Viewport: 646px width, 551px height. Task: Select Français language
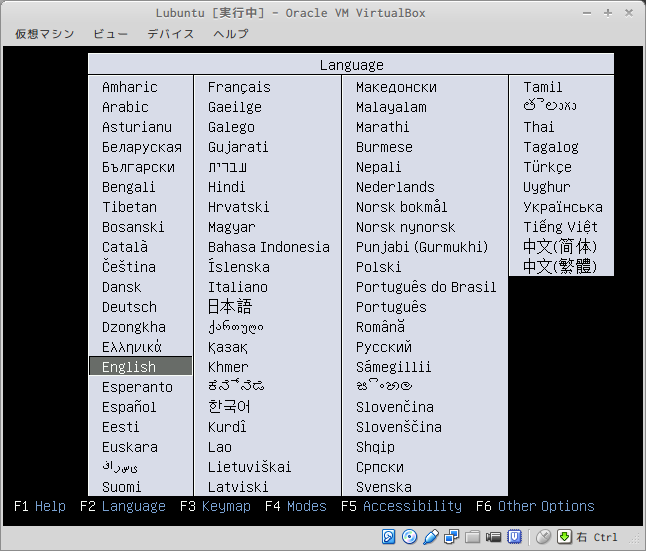[239, 87]
